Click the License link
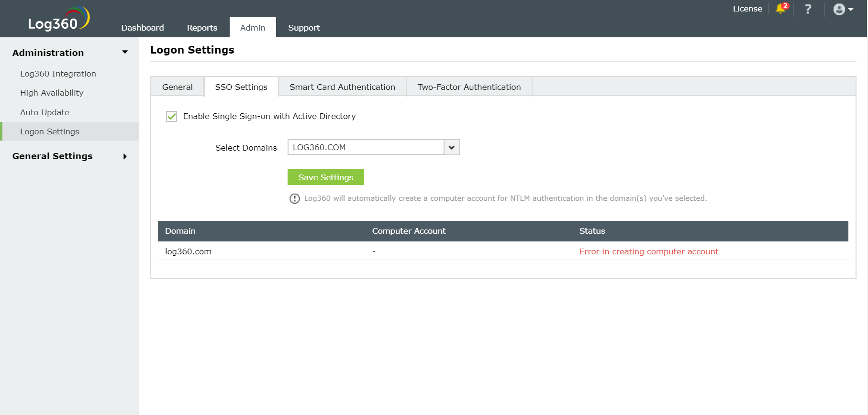Viewport: 868px width, 415px height. (x=747, y=9)
